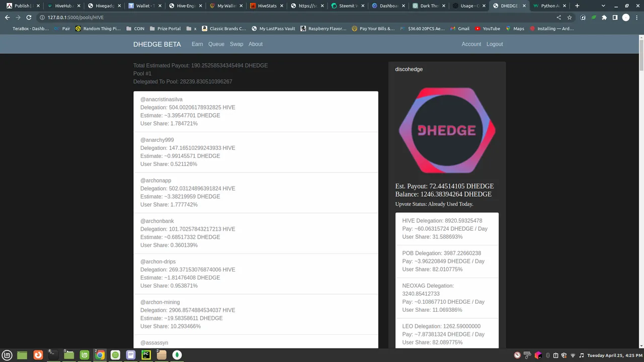
Task: Open Chrome three-dot menu
Action: 636,17
